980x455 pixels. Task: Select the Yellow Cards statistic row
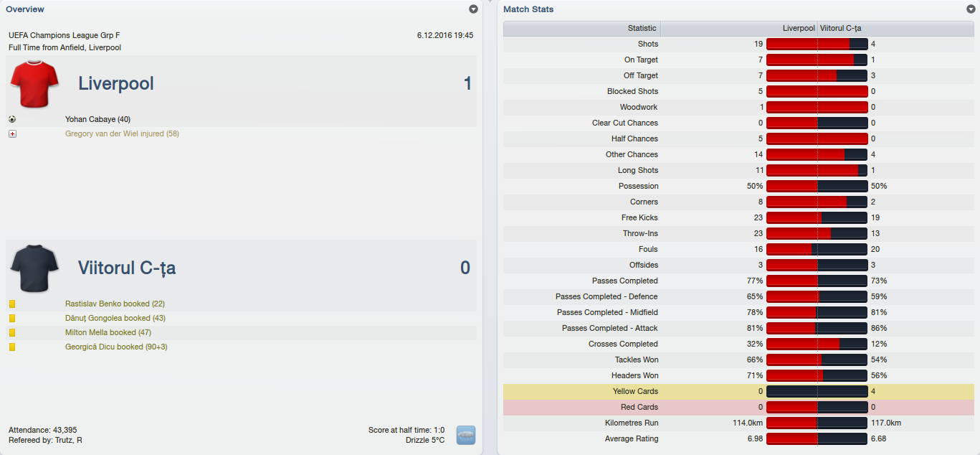pos(635,391)
